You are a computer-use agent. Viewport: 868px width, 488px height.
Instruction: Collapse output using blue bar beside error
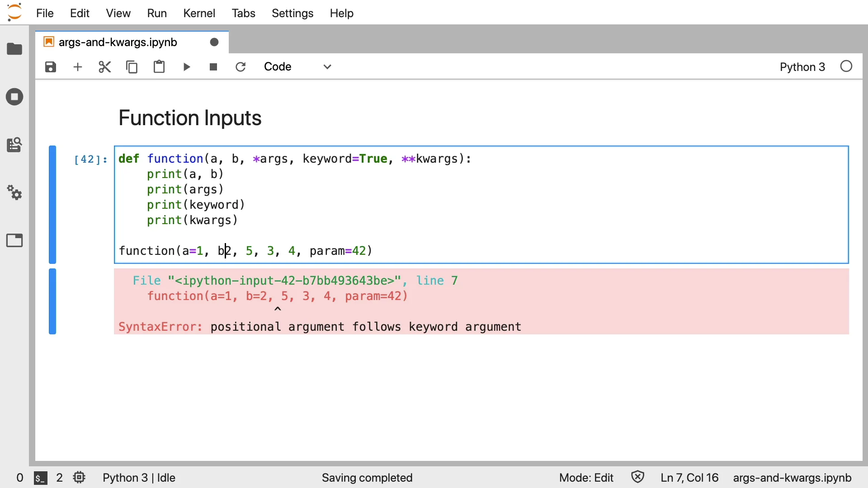click(x=52, y=301)
